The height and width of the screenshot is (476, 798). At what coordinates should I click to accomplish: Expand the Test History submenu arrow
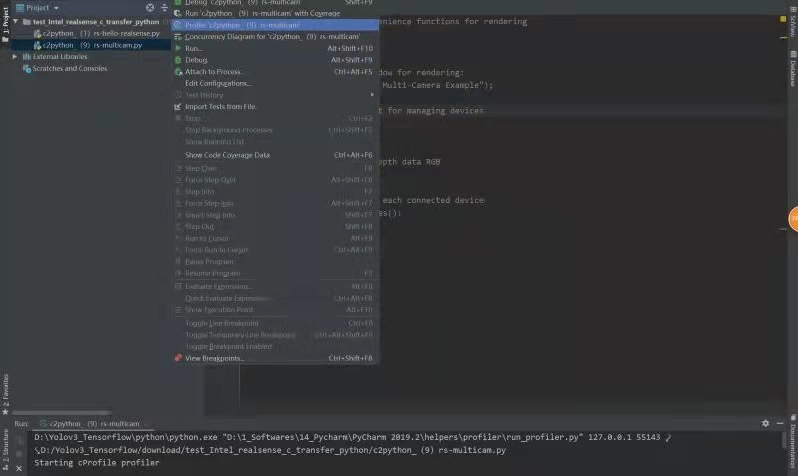(x=372, y=95)
